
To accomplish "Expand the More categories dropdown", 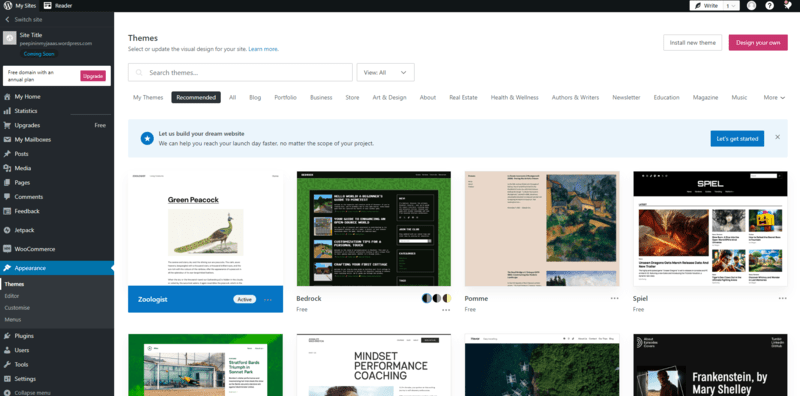I will 774,97.
